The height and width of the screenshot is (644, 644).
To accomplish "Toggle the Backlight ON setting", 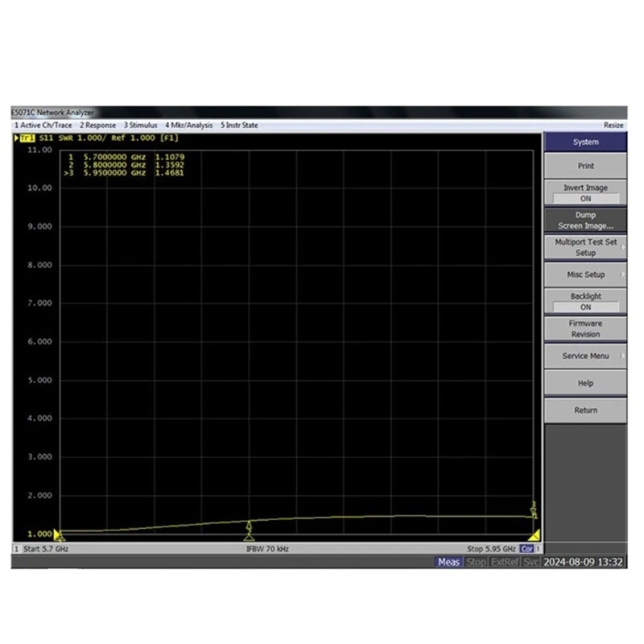I will 585,302.
